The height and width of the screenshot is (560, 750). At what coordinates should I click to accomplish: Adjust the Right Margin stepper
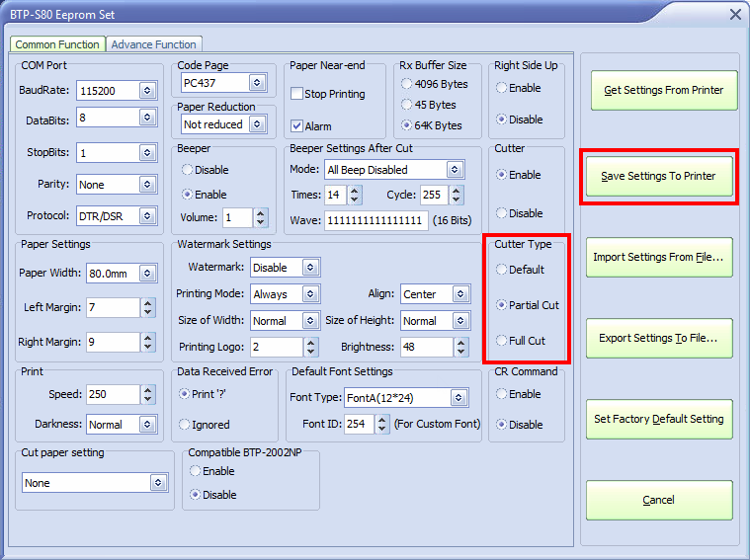point(148,343)
